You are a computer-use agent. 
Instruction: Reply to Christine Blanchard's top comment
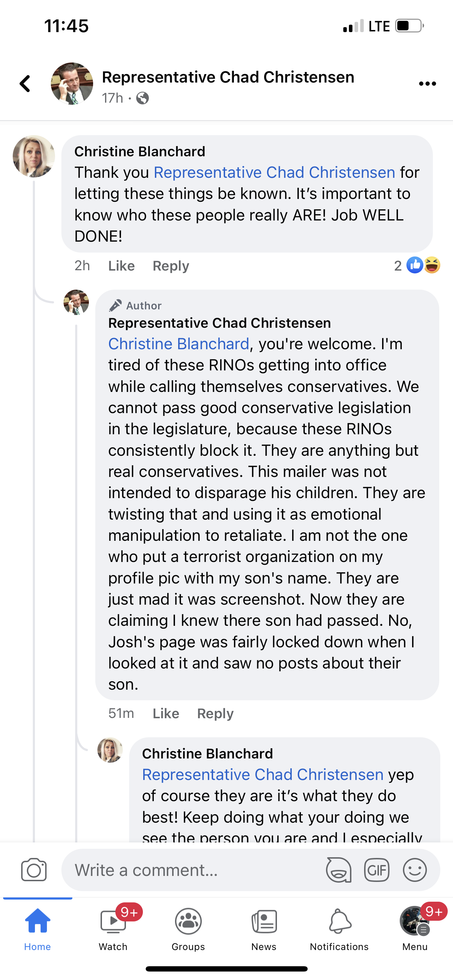[170, 266]
